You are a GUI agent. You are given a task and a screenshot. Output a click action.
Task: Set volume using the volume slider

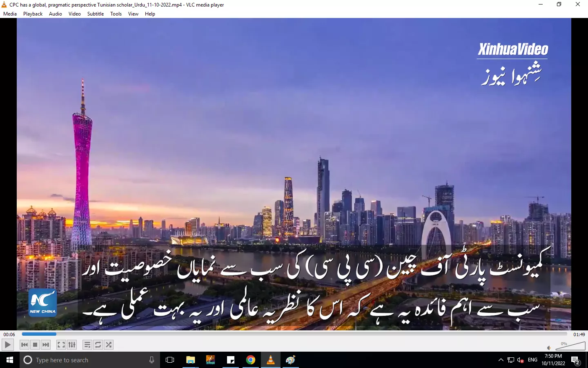pyautogui.click(x=570, y=347)
